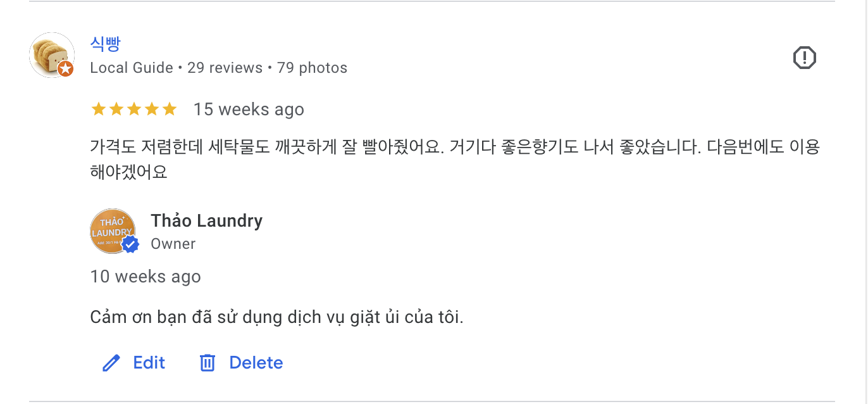
Task: Select the first star of the rating
Action: [x=99, y=108]
